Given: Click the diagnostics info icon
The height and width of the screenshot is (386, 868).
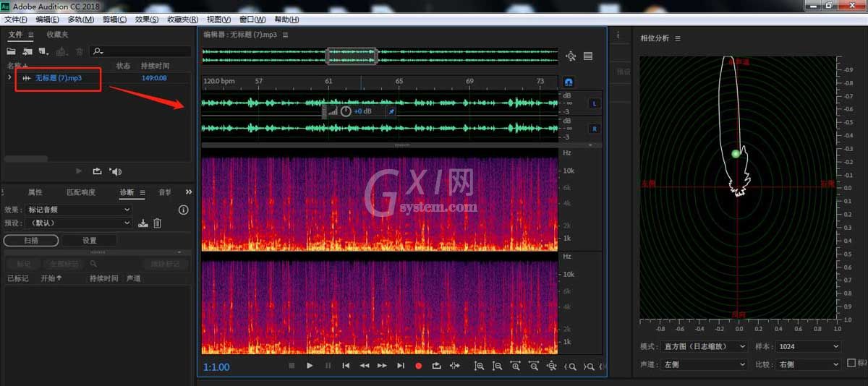Looking at the screenshot, I should [184, 210].
